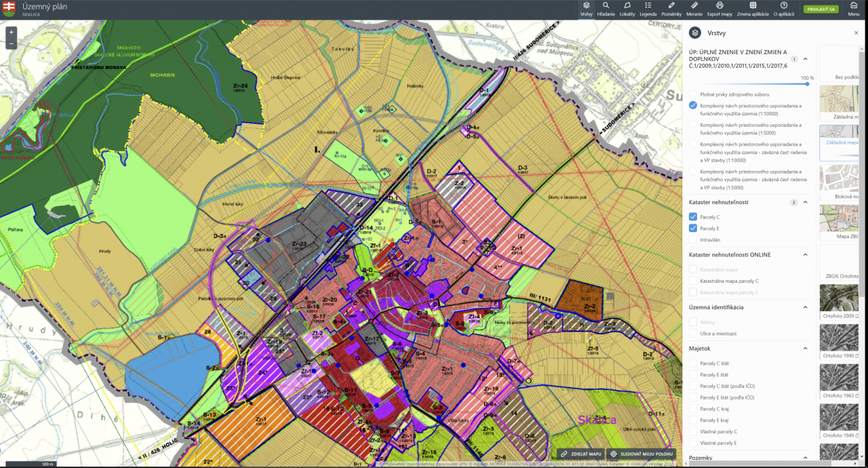Collapse the Kataster nehnuteľností section
This screenshot has width=868, height=468.
click(x=806, y=202)
